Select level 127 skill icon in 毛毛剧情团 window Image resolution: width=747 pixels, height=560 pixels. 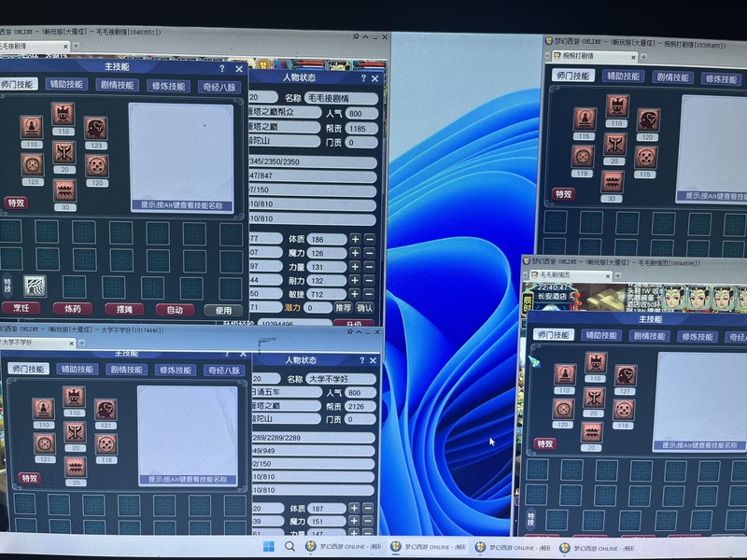point(626,376)
